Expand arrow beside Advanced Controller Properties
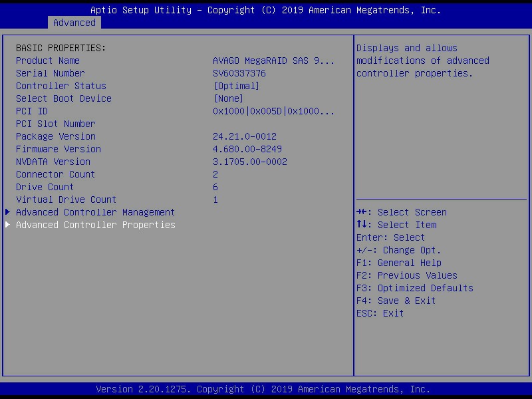The image size is (532, 399). (7, 225)
